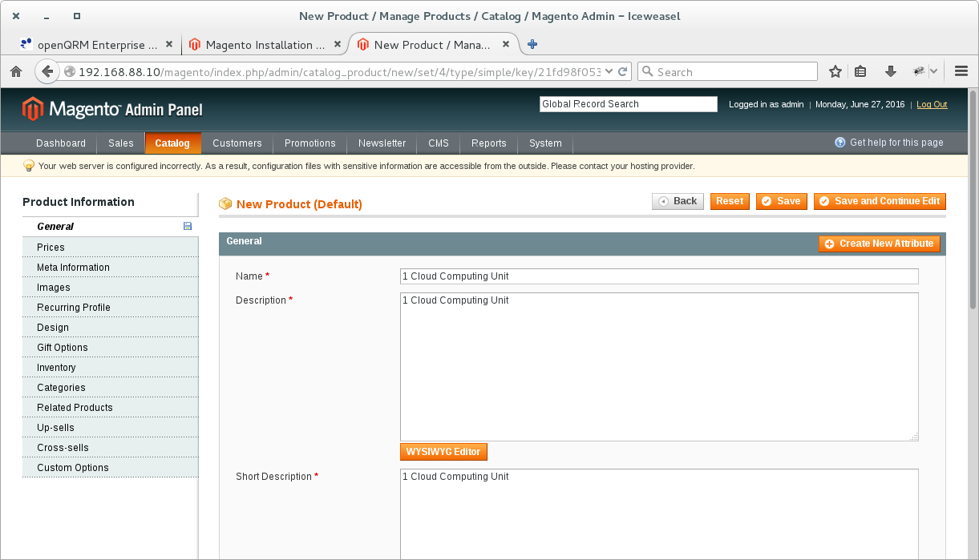979x560 pixels.
Task: Select the Up-sells section
Action: [x=110, y=428]
